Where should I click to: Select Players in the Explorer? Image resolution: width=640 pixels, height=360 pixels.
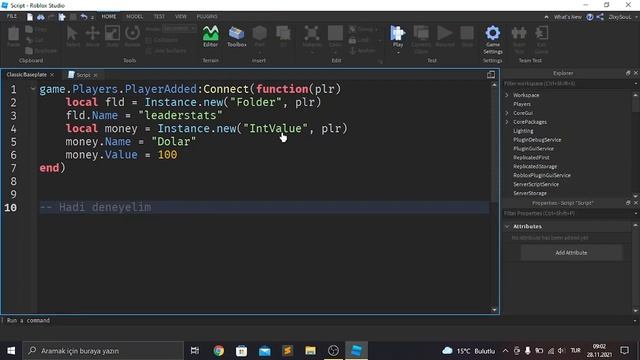[x=522, y=104]
